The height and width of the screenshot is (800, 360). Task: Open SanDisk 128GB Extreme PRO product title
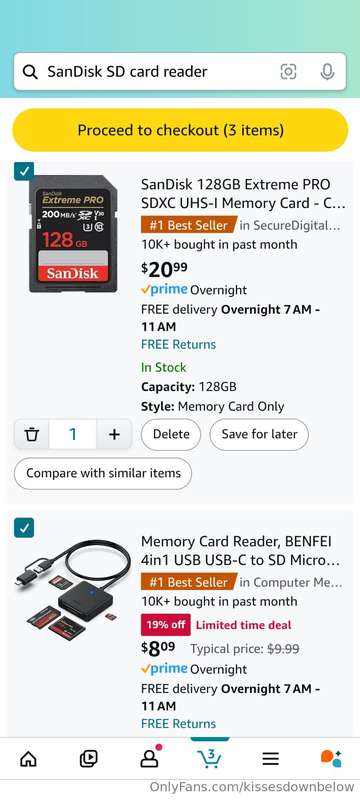click(244, 193)
